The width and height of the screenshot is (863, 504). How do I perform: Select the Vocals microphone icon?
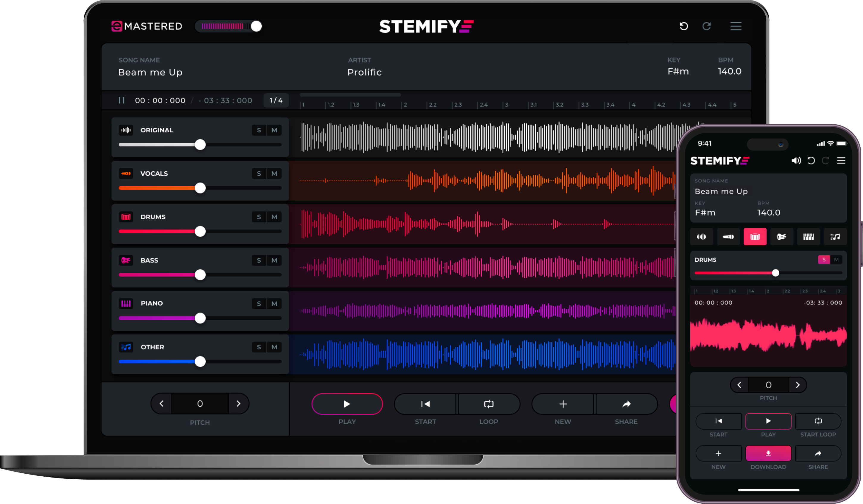pos(126,173)
